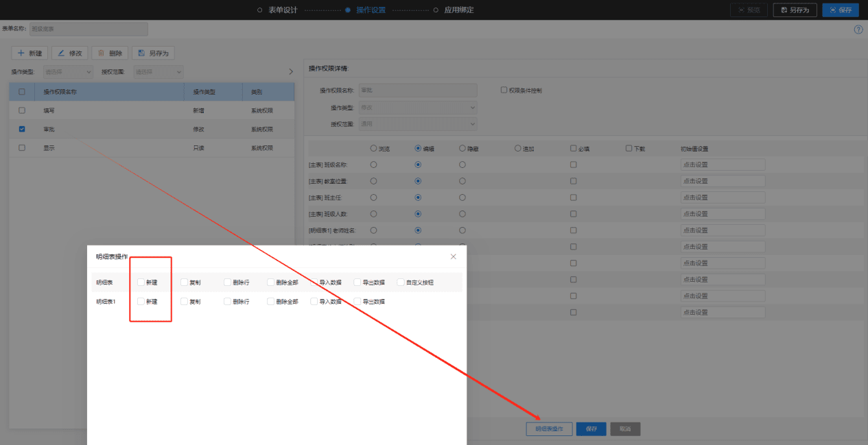The width and height of the screenshot is (868, 445).
Task: Select the 显示 permission name
Action: point(49,147)
